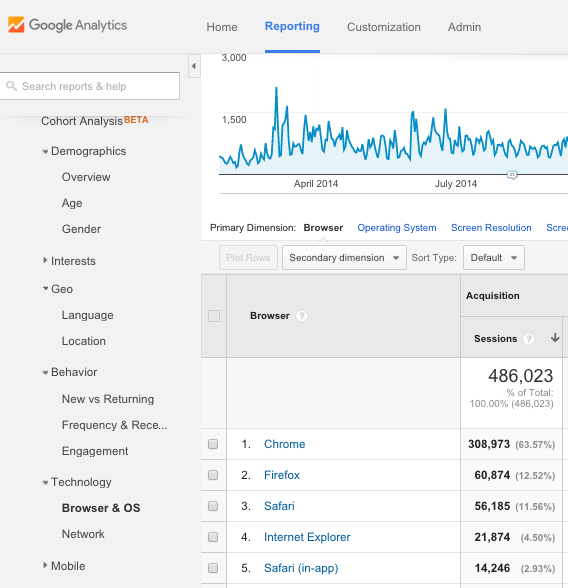The width and height of the screenshot is (568, 588).
Task: Open the Admin tab
Action: pyautogui.click(x=464, y=27)
